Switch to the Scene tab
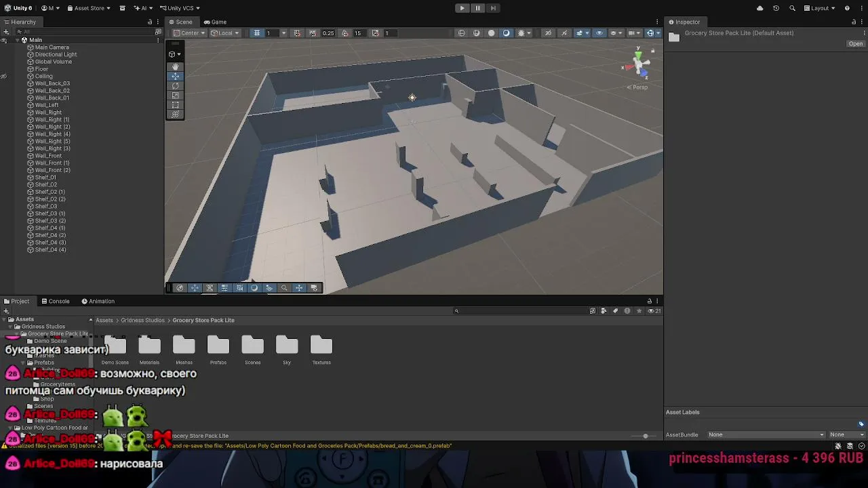The height and width of the screenshot is (488, 868). 180,22
